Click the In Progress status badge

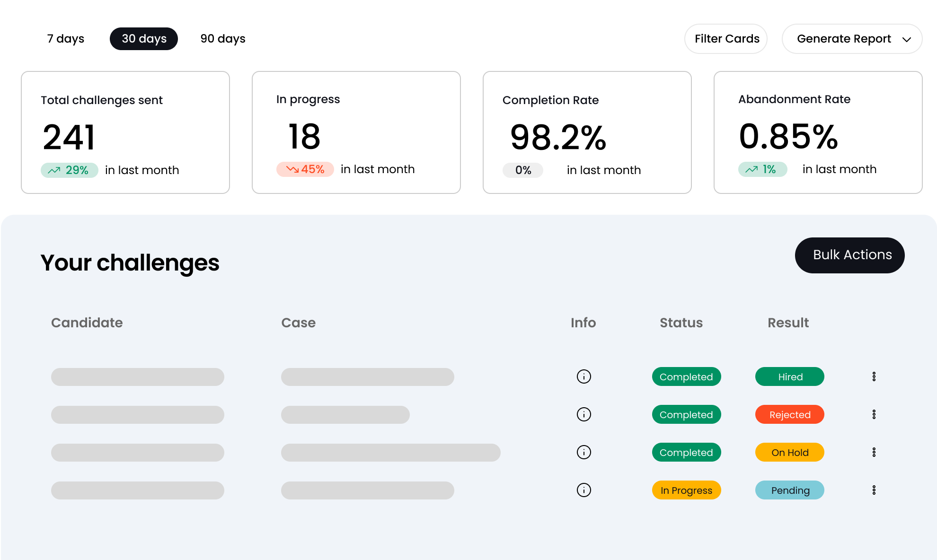pyautogui.click(x=686, y=490)
